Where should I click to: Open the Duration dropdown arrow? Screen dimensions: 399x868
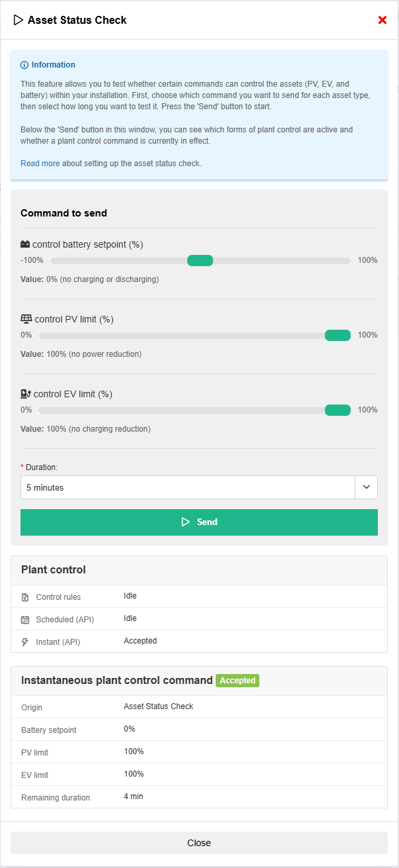366,487
